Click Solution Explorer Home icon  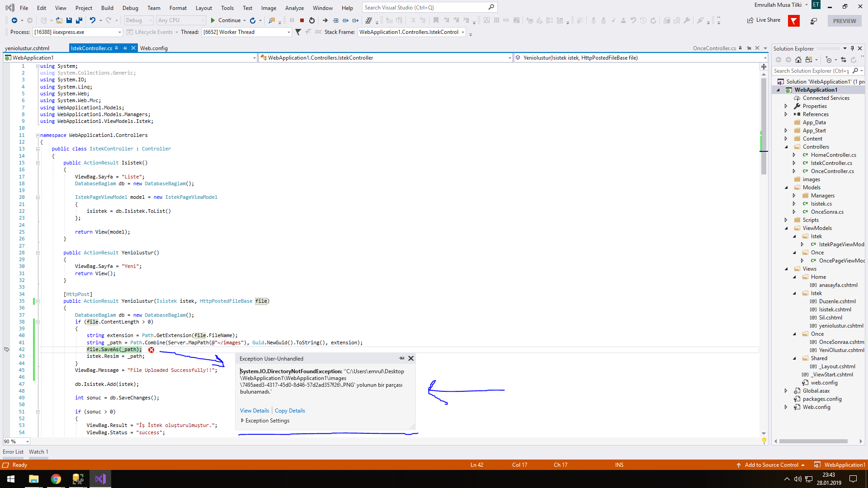[x=798, y=60]
